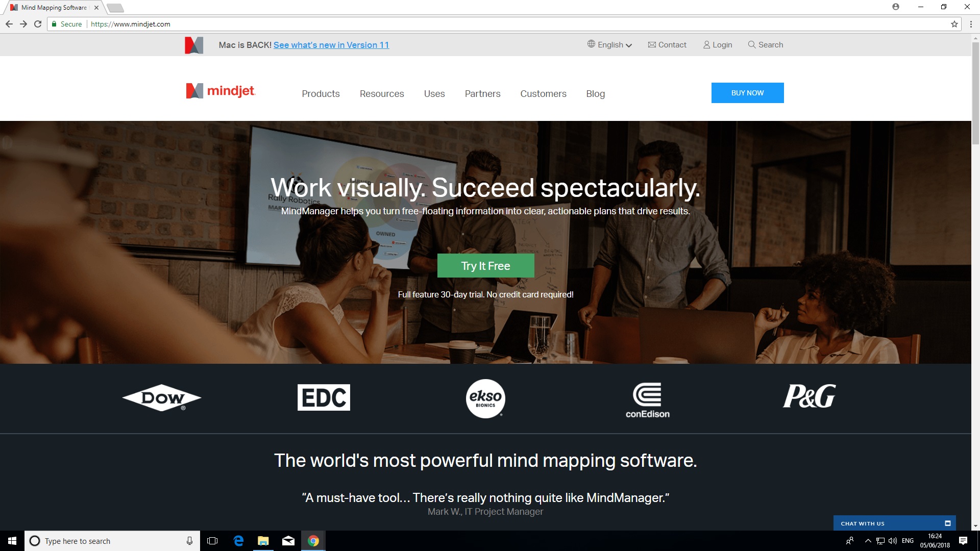Click the Dow logo
Viewport: 980px width, 551px height.
162,397
